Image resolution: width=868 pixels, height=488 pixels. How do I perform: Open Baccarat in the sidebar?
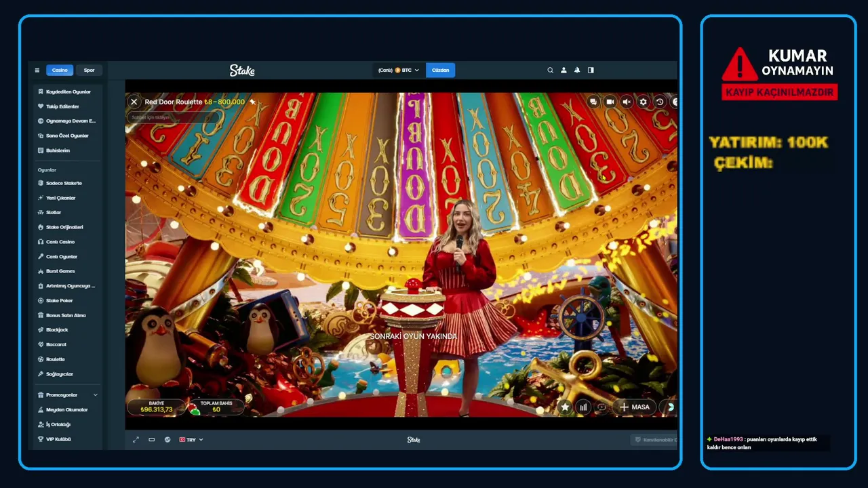pos(68,344)
